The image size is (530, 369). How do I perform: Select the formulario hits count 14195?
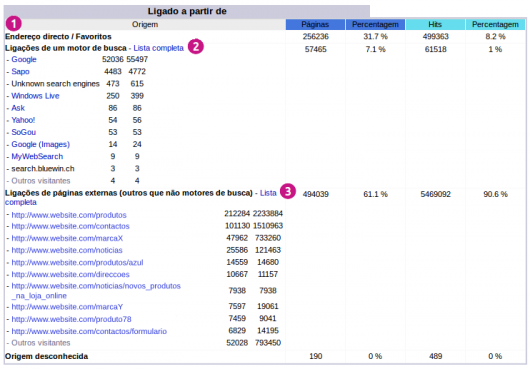point(268,331)
